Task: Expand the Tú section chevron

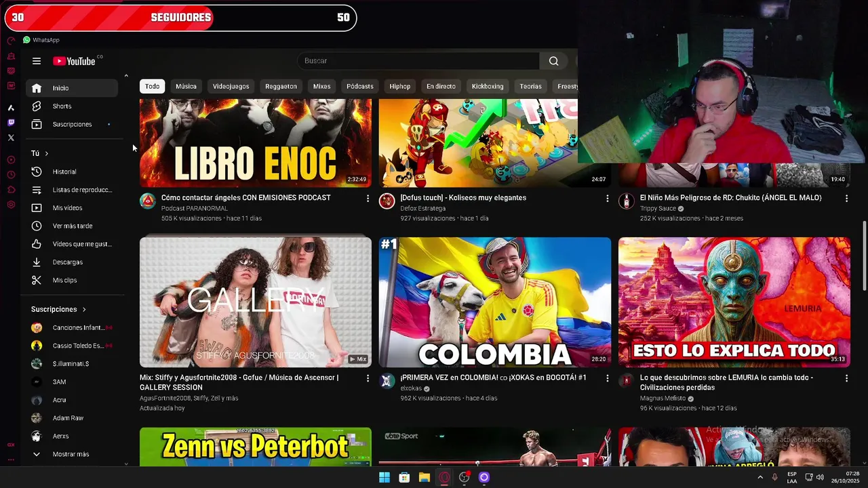Action: [x=46, y=154]
